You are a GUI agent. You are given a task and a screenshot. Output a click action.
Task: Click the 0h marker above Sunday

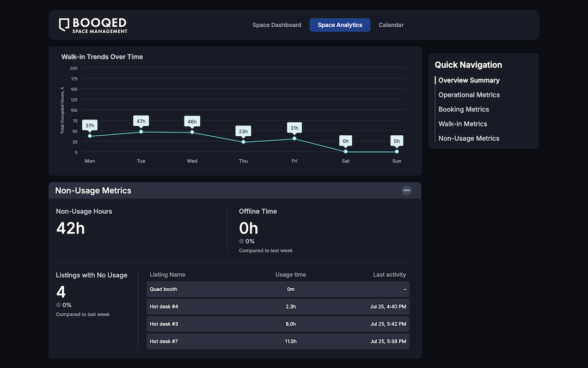(396, 150)
